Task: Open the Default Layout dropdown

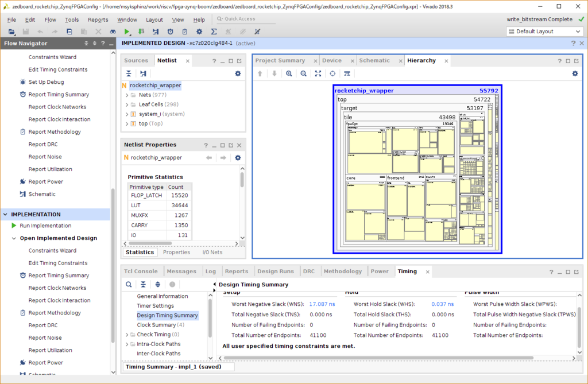Action: pos(544,32)
